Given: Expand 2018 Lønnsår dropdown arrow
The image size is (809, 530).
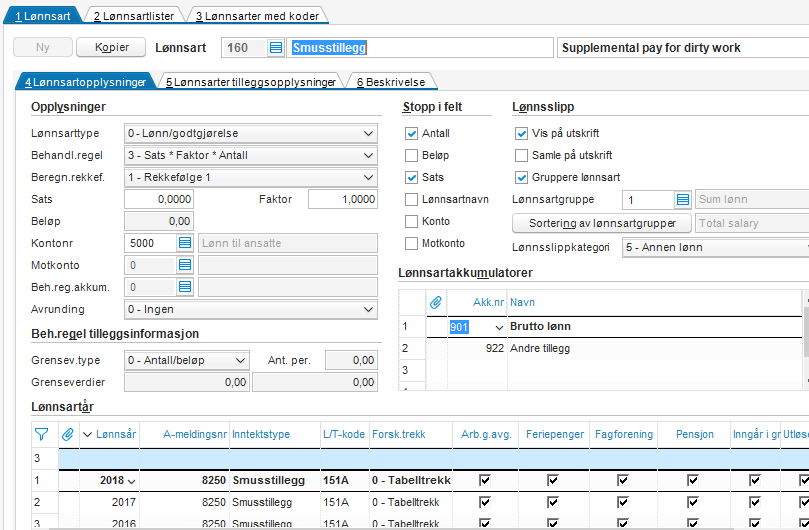Looking at the screenshot, I should pos(132,481).
